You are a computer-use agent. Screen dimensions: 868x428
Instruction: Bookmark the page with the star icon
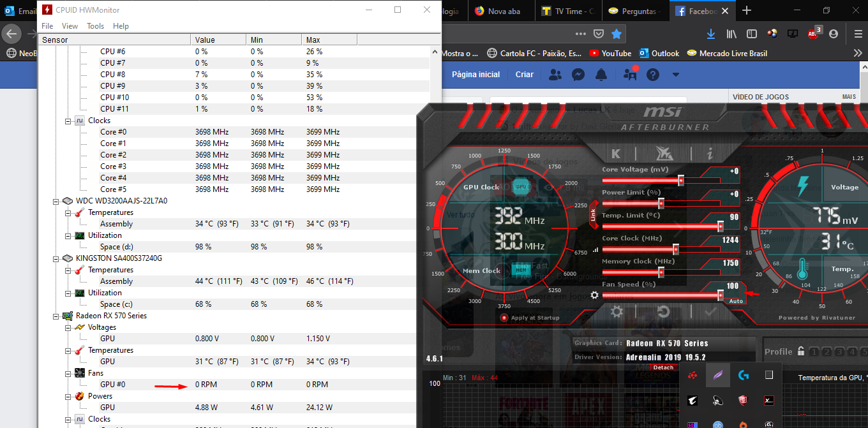coord(616,33)
